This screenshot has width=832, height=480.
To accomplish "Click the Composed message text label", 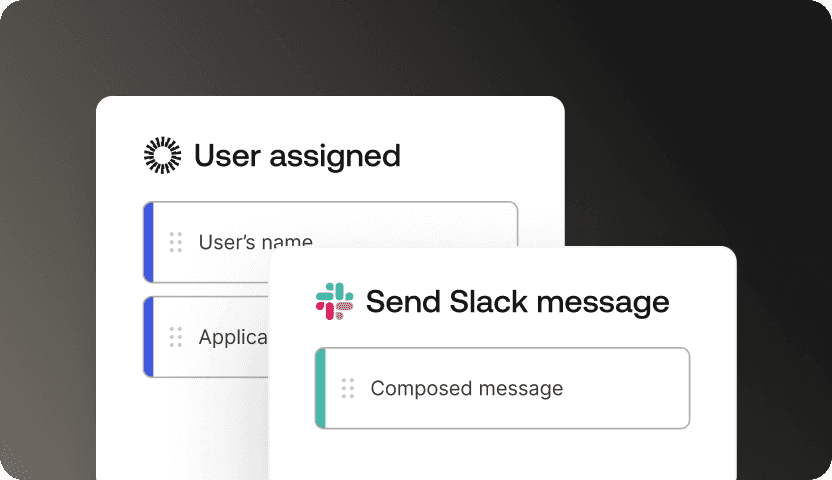I will click(466, 388).
